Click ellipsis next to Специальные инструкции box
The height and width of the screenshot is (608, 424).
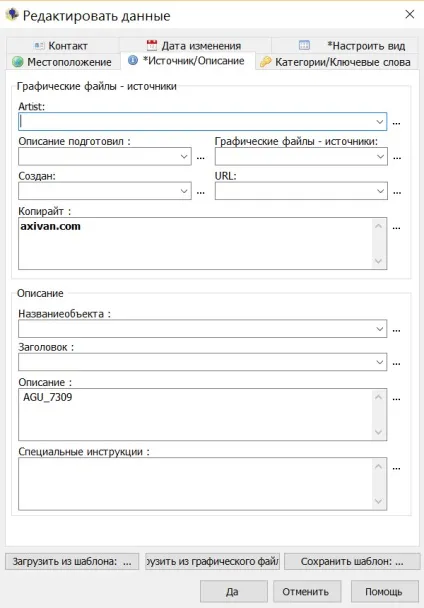(396, 468)
